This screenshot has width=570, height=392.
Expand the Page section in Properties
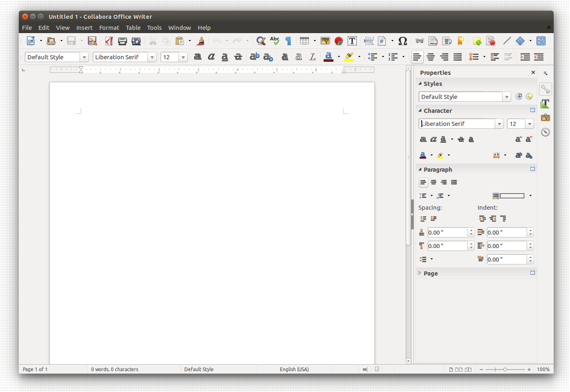430,273
